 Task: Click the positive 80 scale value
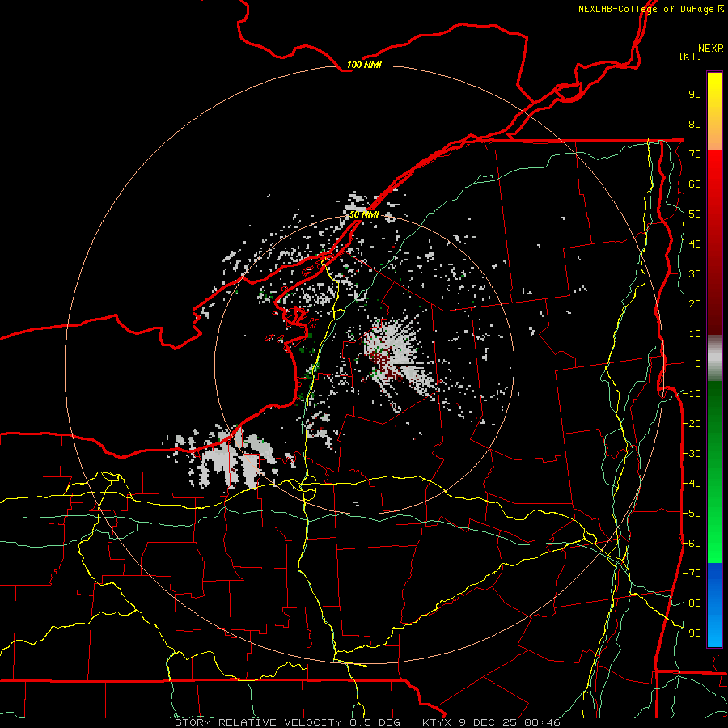pos(695,124)
